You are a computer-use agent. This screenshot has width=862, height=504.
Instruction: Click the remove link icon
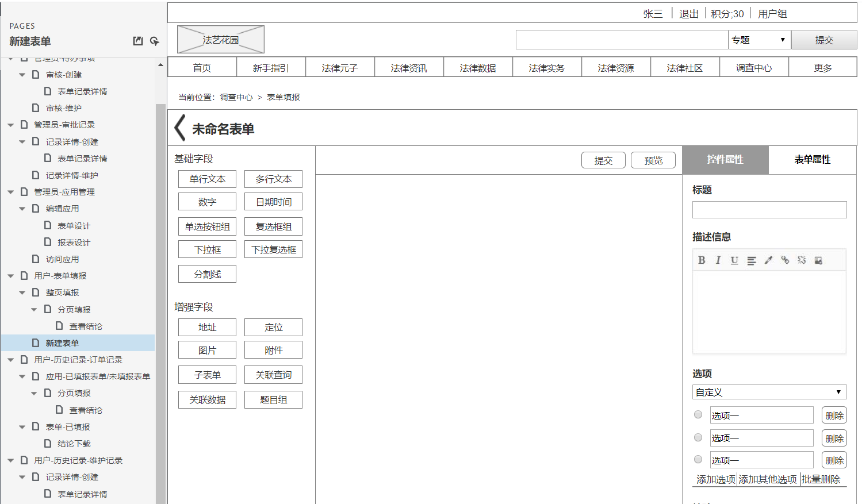tap(802, 260)
